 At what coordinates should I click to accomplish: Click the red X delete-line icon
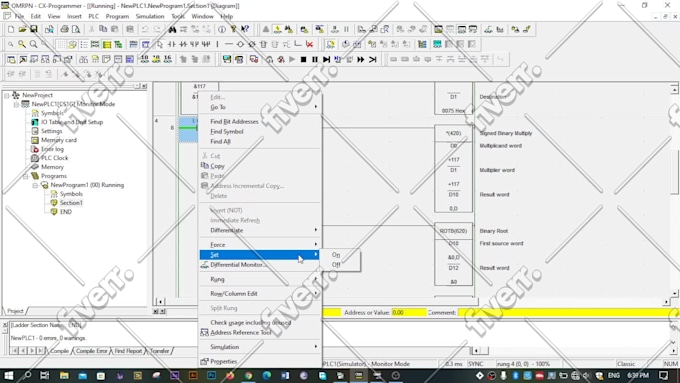click(x=309, y=44)
